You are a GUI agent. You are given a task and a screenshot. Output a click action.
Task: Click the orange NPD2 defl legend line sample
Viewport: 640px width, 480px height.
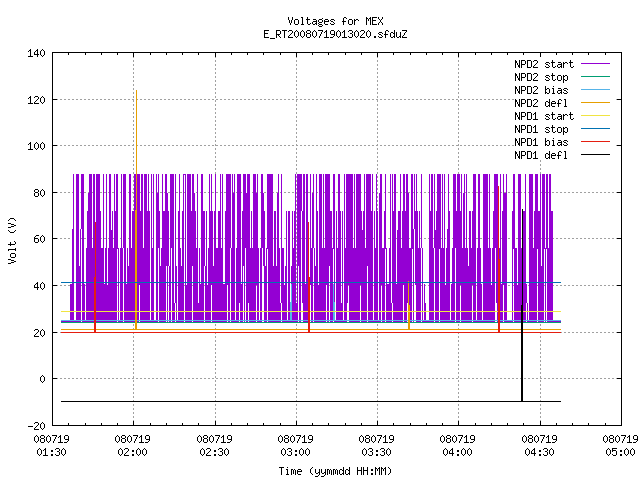[595, 102]
